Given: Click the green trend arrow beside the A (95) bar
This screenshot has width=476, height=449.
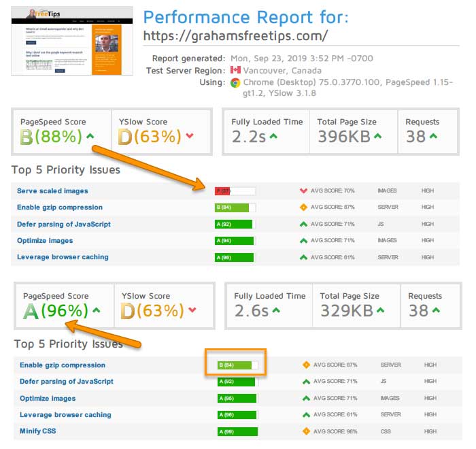Looking at the screenshot, I should 306,398.
